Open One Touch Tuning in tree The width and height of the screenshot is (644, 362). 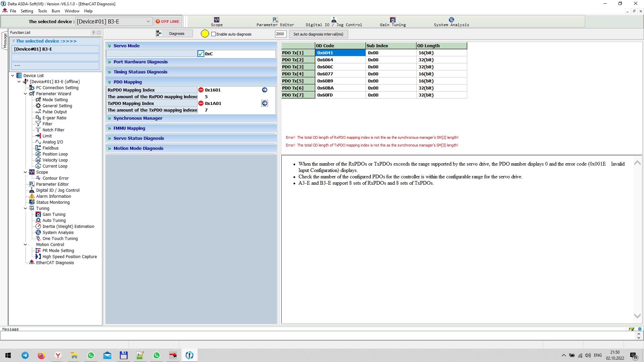[60, 239]
